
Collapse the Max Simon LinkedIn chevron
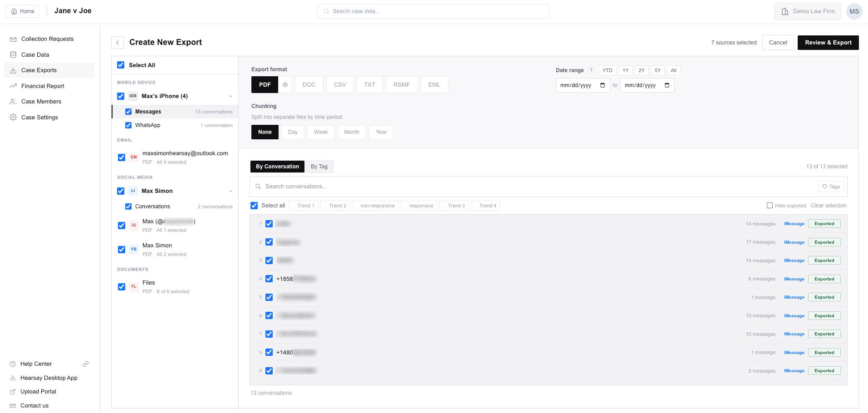pos(230,191)
